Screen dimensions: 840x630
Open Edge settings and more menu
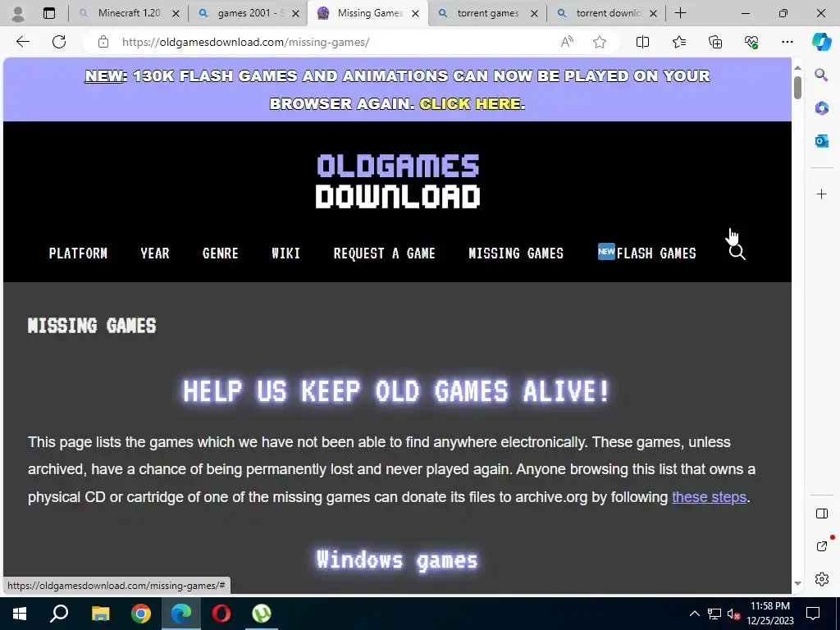click(x=787, y=42)
